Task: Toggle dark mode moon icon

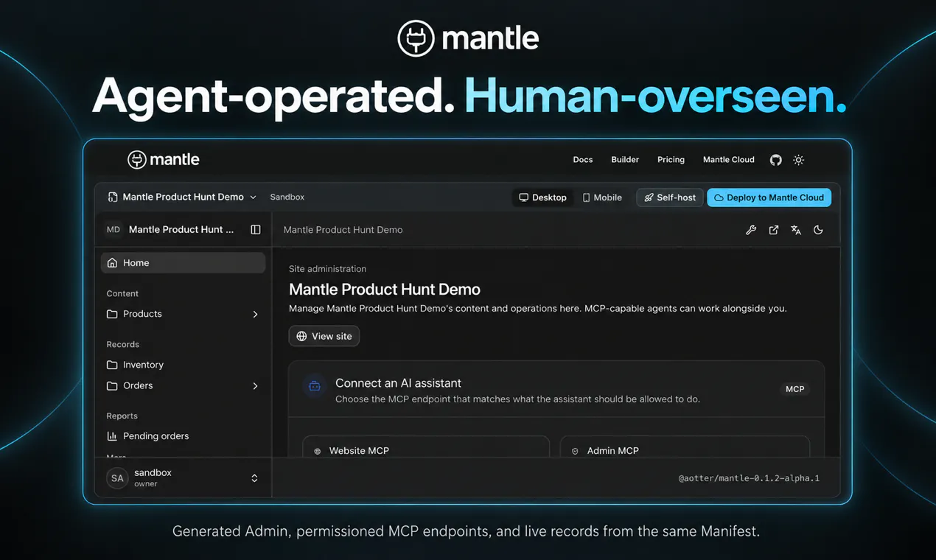Action: 818,230
